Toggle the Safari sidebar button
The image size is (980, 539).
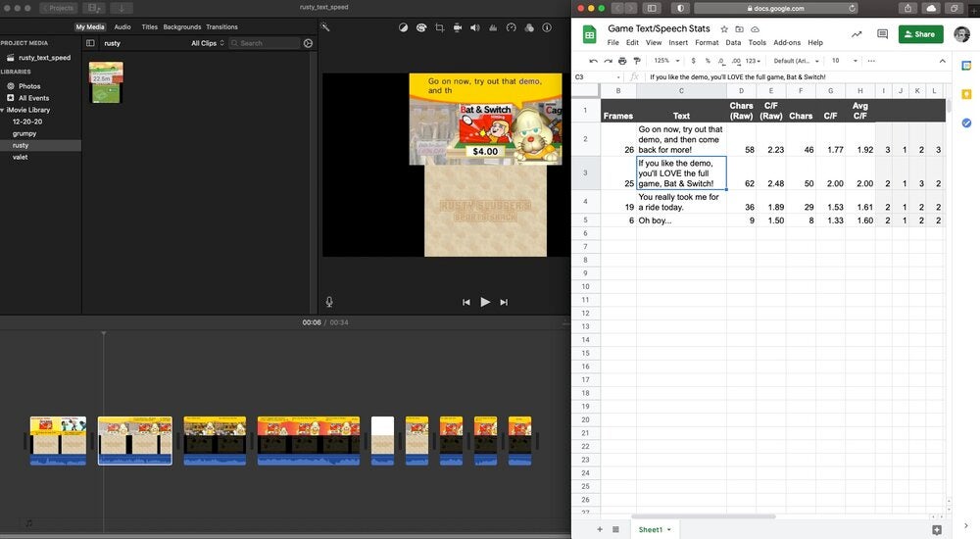[652, 8]
